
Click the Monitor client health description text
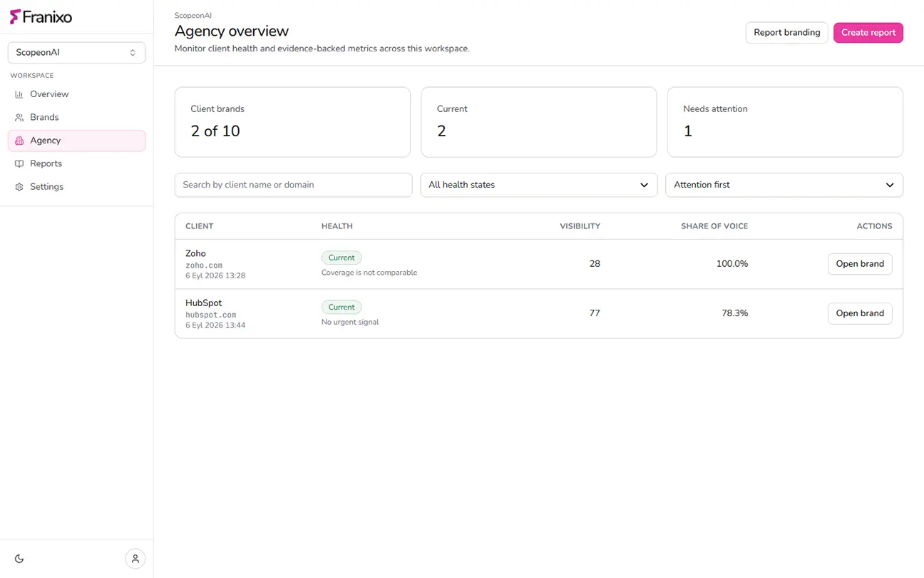pyautogui.click(x=322, y=49)
